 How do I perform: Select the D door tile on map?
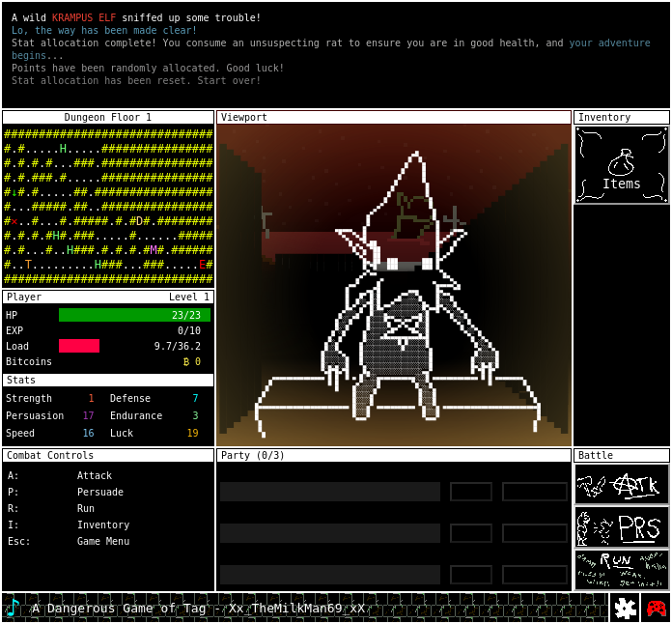[x=138, y=221]
